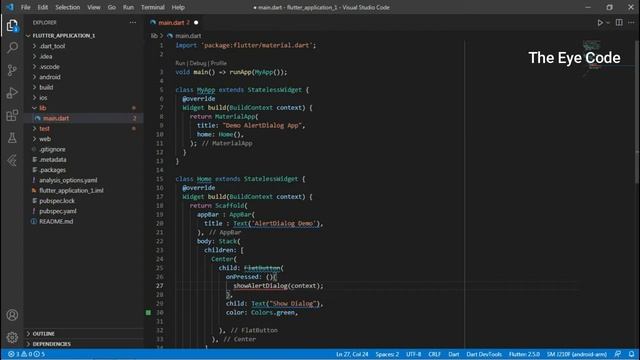Expand the web folder
Viewport: 640px width, 360px height.
click(45, 139)
